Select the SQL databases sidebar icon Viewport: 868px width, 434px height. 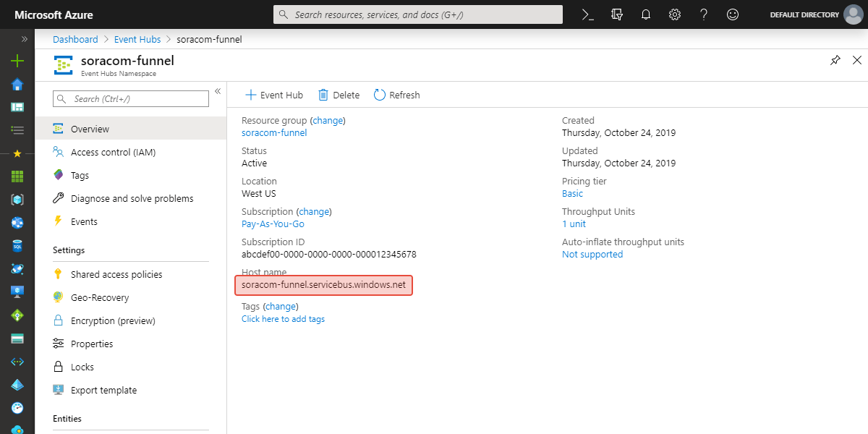[x=17, y=246]
